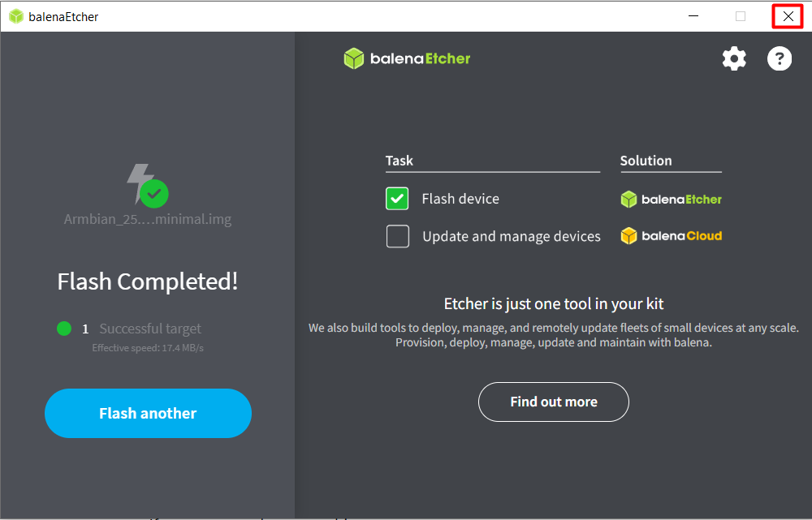812x520 pixels.
Task: Click the Effective speed 17.4 MB/s text
Action: click(x=148, y=348)
